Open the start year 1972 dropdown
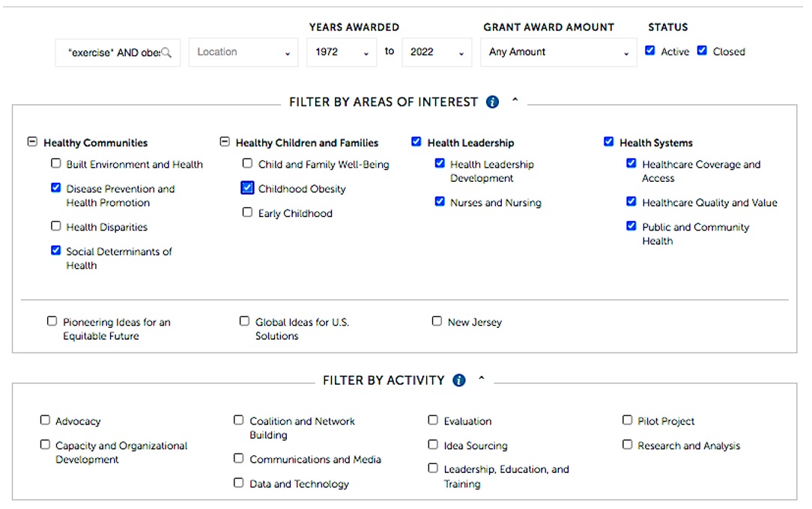This screenshot has height=509, width=812. [x=341, y=52]
